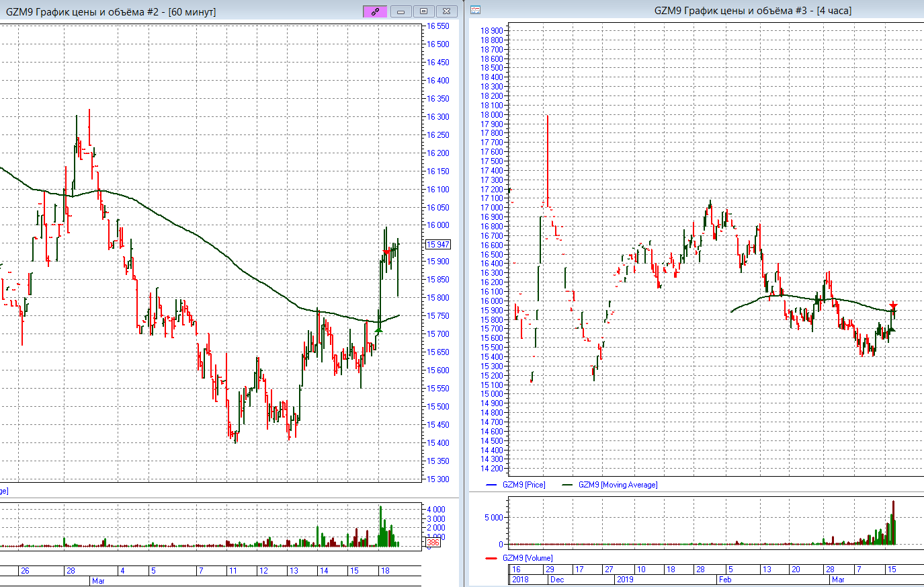The width and height of the screenshot is (924, 587).
Task: Click Feb on the 4-hour time axis
Action: pyautogui.click(x=725, y=580)
